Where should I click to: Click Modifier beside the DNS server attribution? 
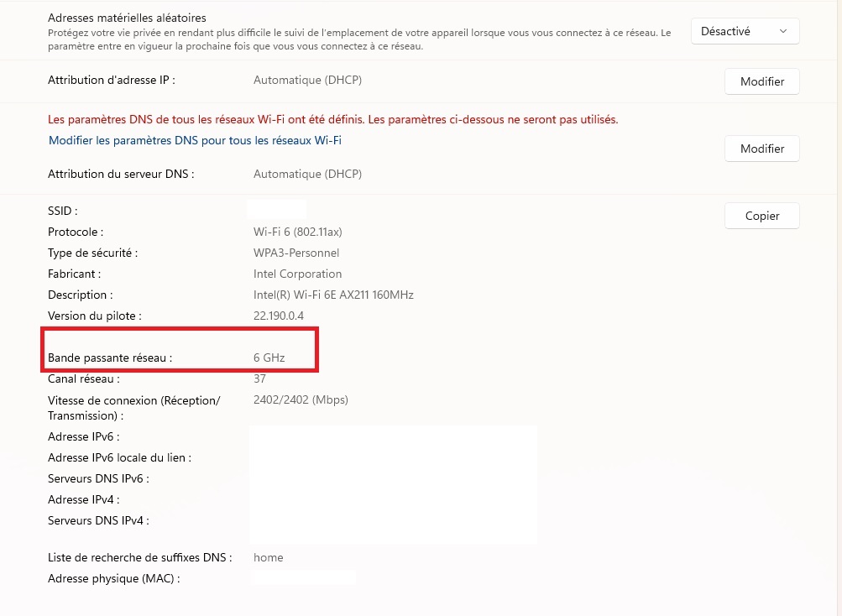pos(761,149)
